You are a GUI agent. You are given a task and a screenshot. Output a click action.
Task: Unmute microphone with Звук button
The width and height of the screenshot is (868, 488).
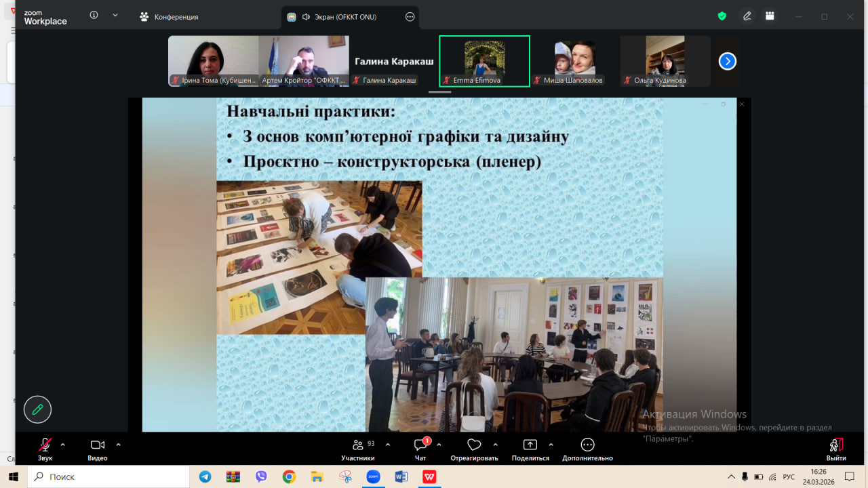tap(45, 445)
